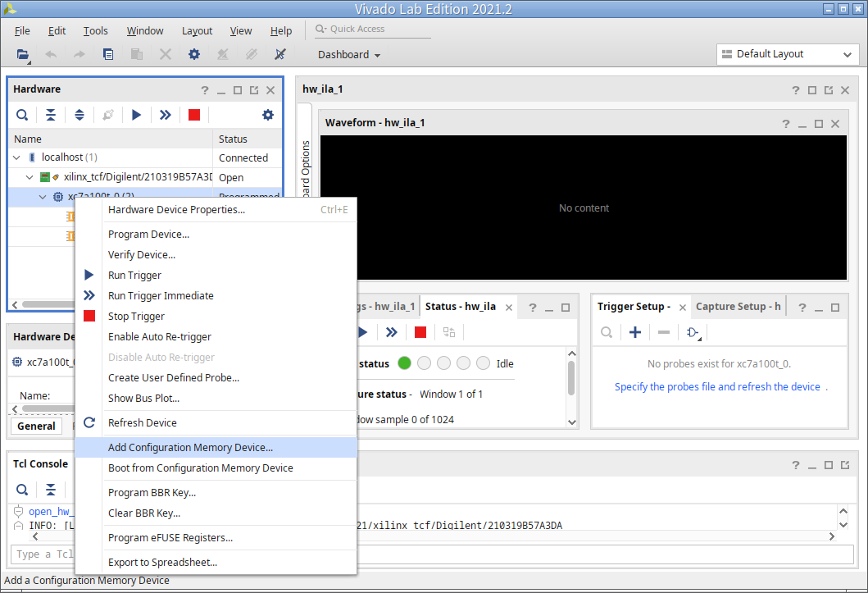Choose Enable Auto Re-trigger from context menu
This screenshot has width=868, height=593.
(160, 336)
